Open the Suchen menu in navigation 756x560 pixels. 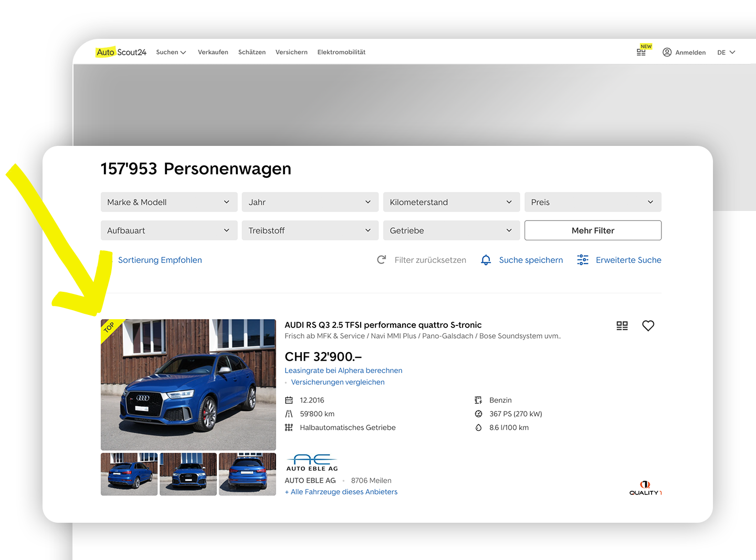coord(171,52)
